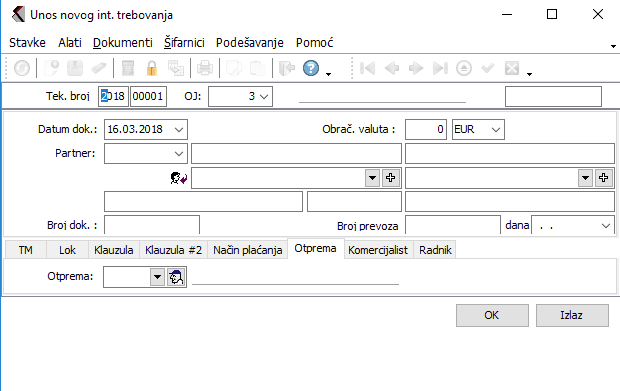This screenshot has height=391, width=620.
Task: Click the empty field right of OJ row
Action: 553,96
